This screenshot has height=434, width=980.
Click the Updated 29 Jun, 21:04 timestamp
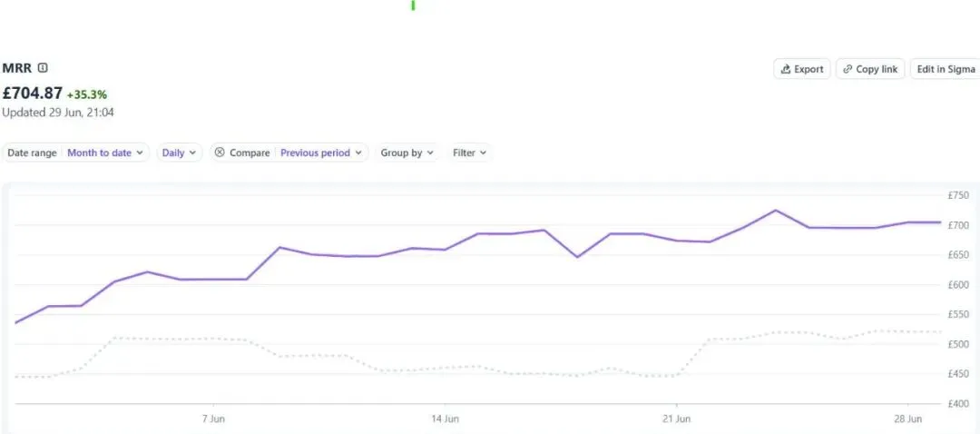(58, 113)
